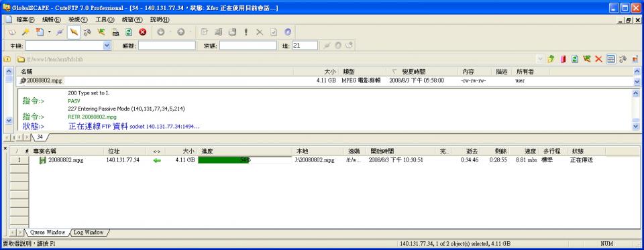
Task: Click the queue pane close x button
Action: pos(5,148)
